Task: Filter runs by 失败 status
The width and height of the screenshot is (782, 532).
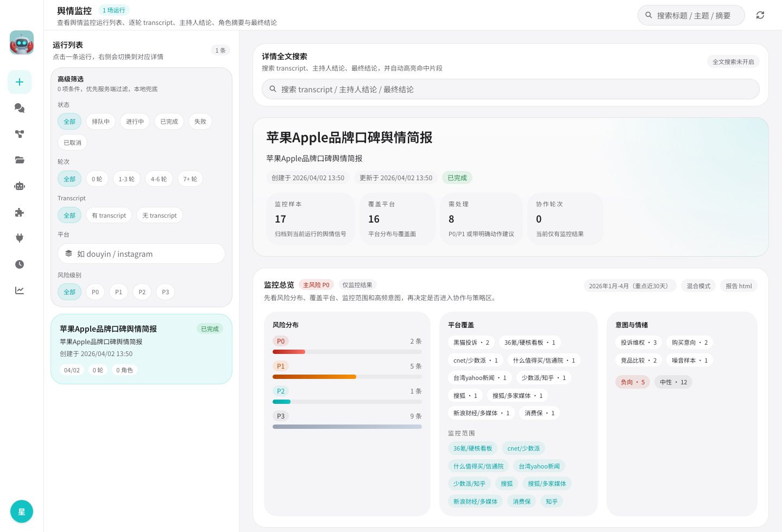Action: click(x=200, y=122)
